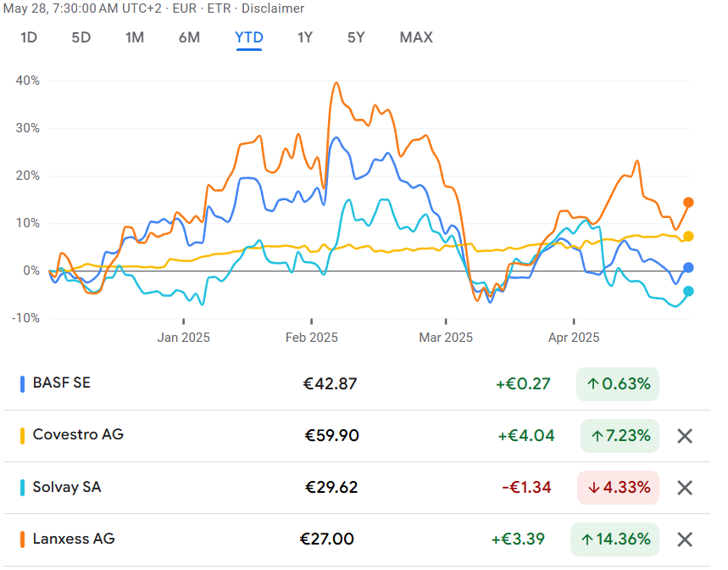Switch to the 6M time range

click(190, 37)
